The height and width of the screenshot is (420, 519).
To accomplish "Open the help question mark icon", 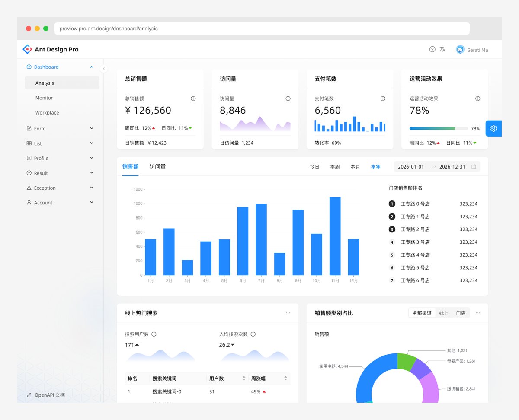I will pyautogui.click(x=432, y=49).
